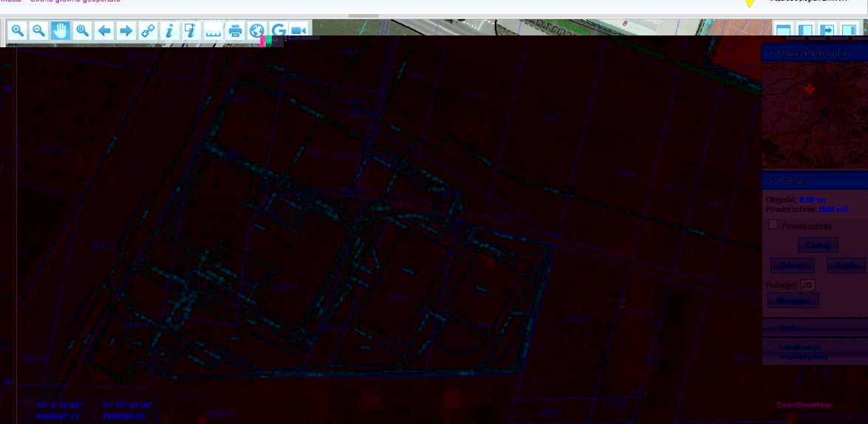Viewport: 868px width, 424px height.
Task: Select the ruler measurement tool
Action: tap(213, 30)
